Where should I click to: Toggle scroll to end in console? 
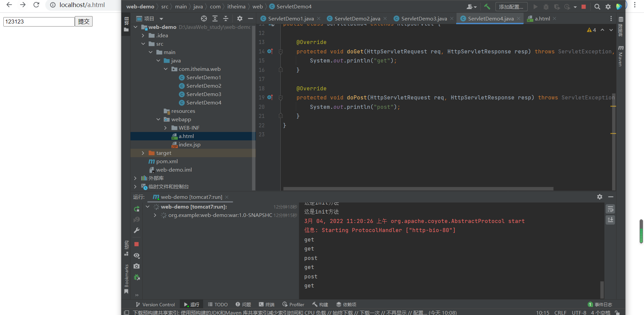610,220
